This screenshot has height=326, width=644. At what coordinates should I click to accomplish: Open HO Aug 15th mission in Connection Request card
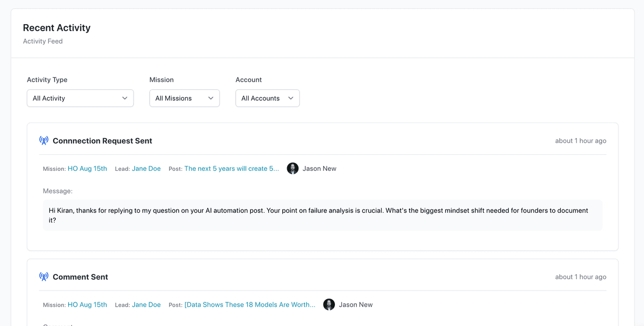point(87,169)
